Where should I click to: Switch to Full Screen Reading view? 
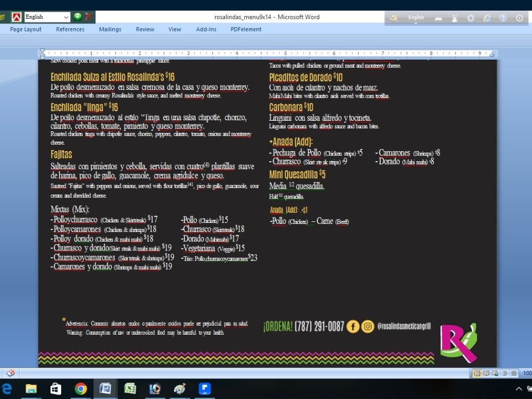coord(486,373)
